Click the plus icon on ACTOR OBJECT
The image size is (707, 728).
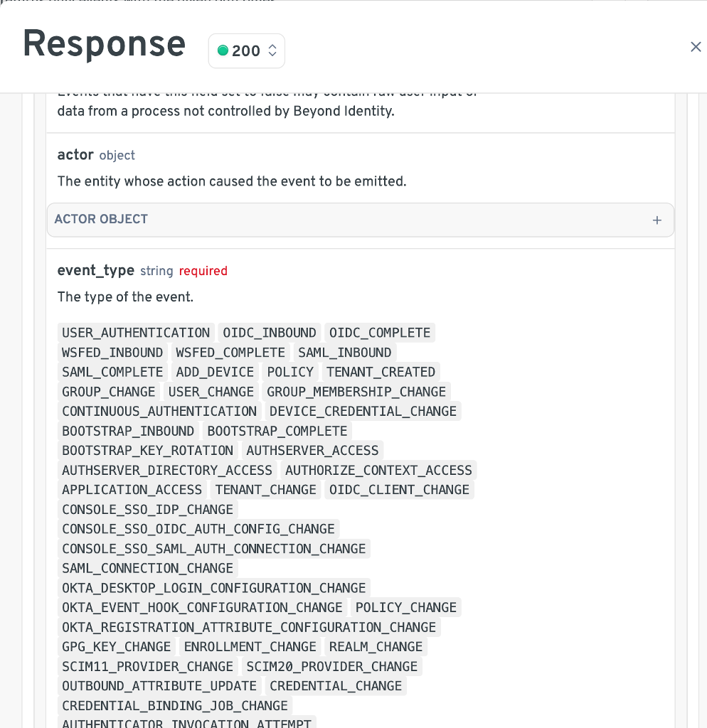click(657, 220)
